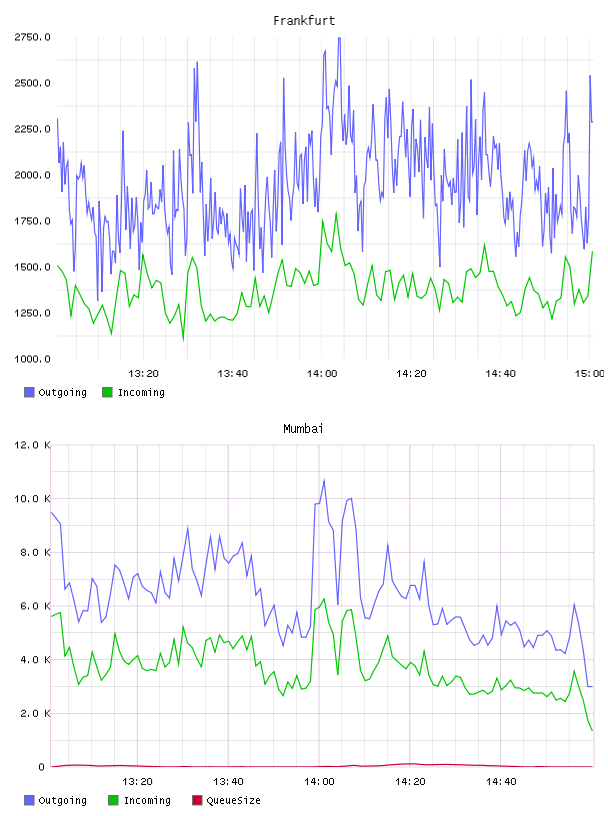Click the 14:40 time label on Frankfurt chart

(500, 374)
